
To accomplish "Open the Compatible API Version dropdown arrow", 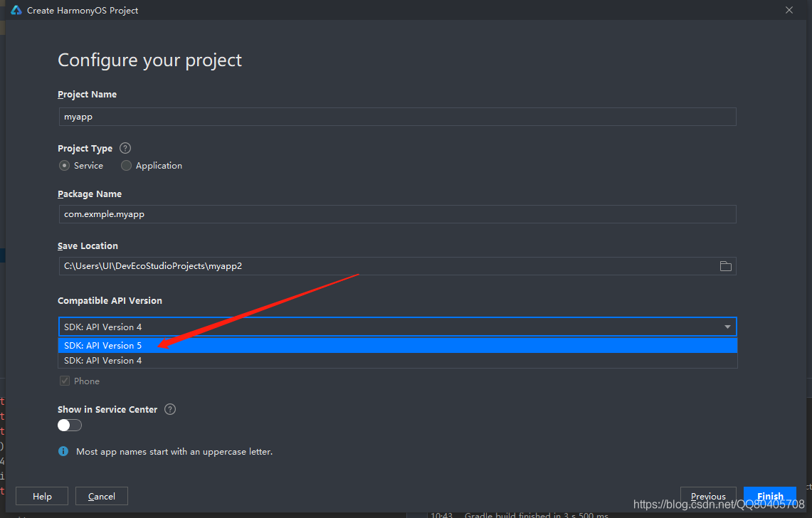I will (x=727, y=327).
